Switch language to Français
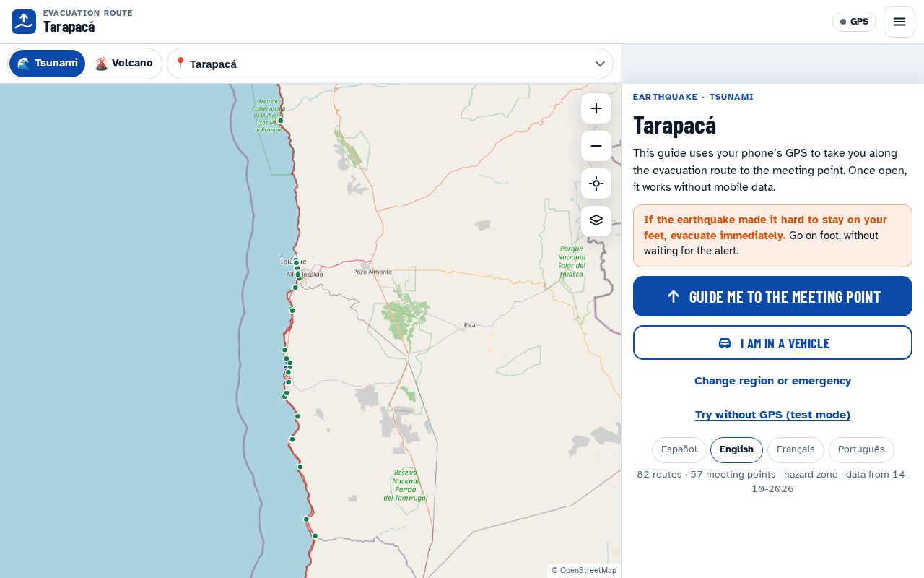 (796, 449)
